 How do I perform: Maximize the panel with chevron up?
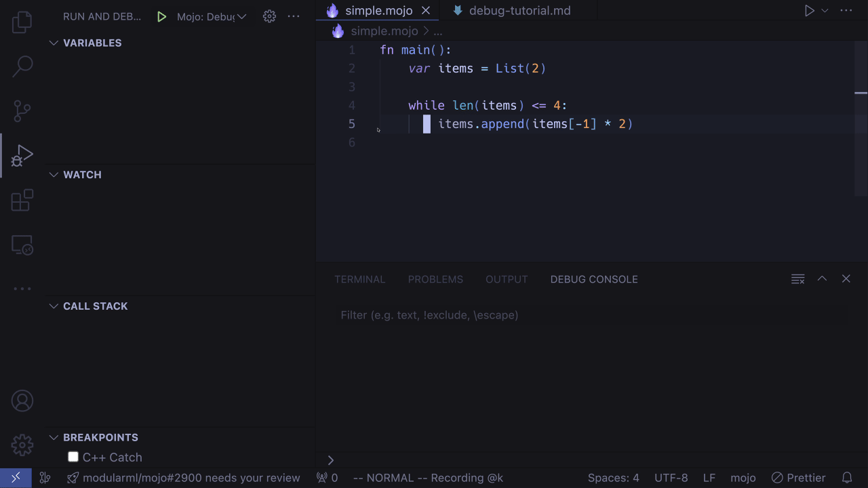pyautogui.click(x=822, y=279)
